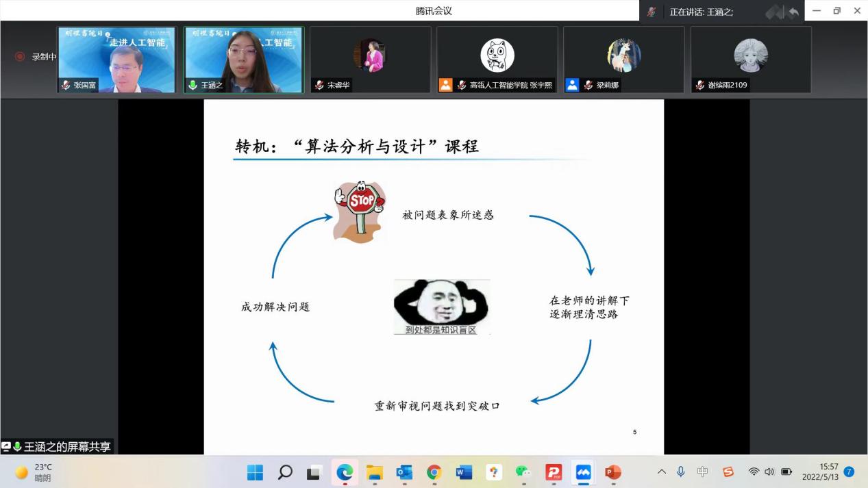The width and height of the screenshot is (868, 488).
Task: Click the Sogou input method tray icon
Action: point(728,472)
